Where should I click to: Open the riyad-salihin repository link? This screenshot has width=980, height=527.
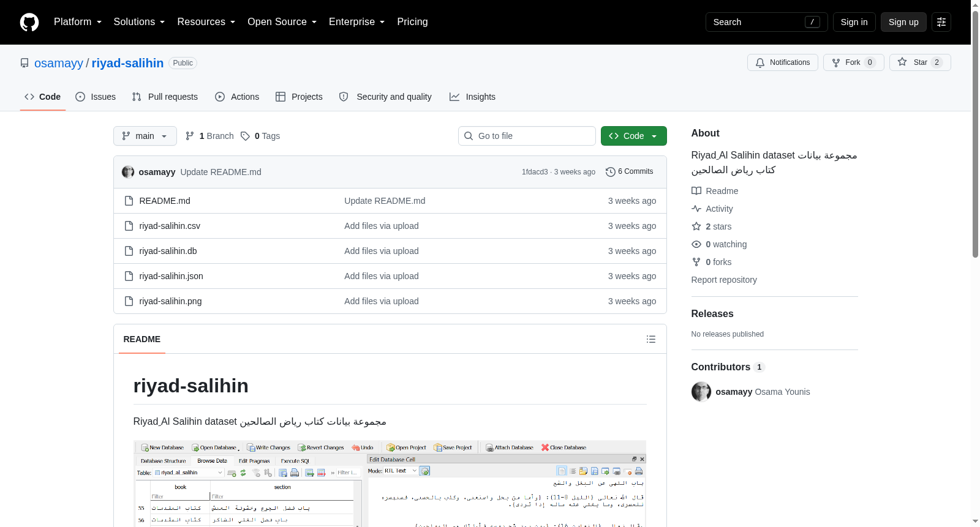tap(127, 63)
